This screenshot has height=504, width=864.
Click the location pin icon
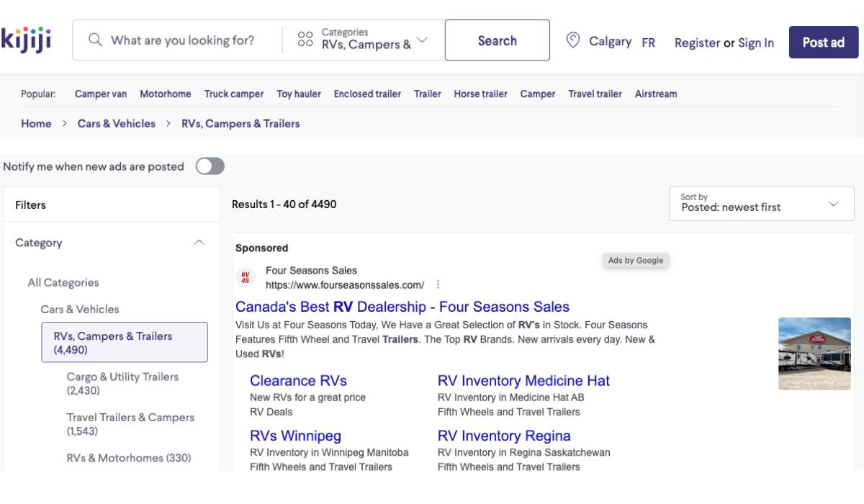coord(573,40)
